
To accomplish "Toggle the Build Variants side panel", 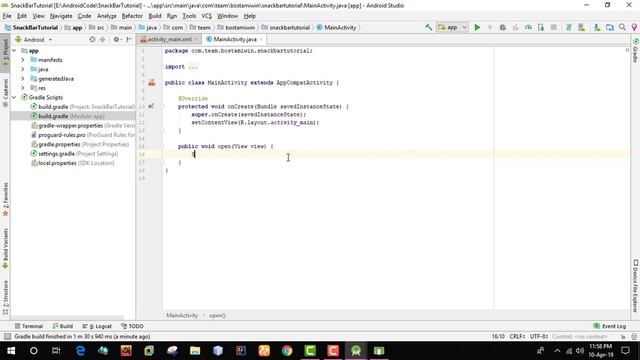I will (x=5, y=248).
